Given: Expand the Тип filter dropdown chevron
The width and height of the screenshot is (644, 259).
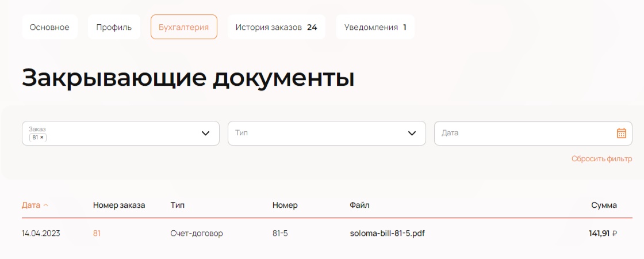Looking at the screenshot, I should click(412, 133).
